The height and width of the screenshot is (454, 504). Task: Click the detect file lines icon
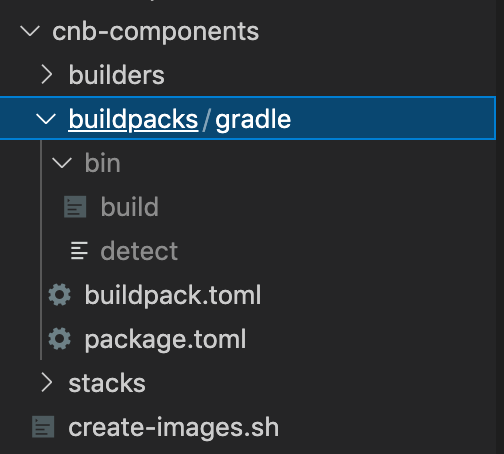79,251
